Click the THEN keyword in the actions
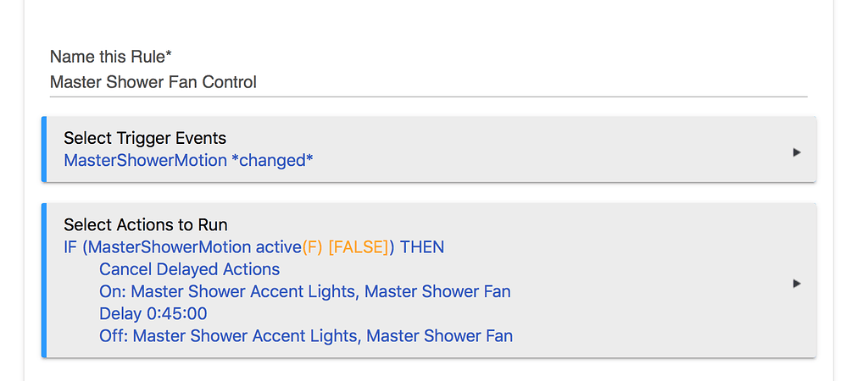This screenshot has width=868, height=381. tap(422, 247)
